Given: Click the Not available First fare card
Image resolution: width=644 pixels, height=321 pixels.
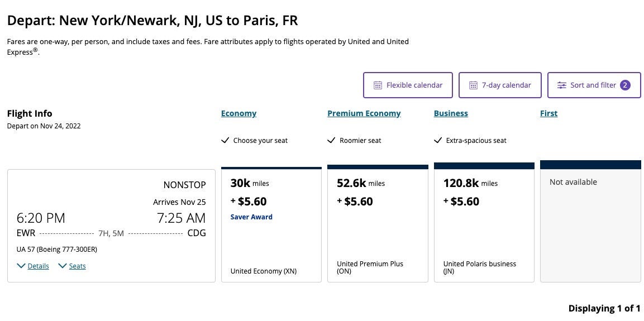Looking at the screenshot, I should [590, 223].
